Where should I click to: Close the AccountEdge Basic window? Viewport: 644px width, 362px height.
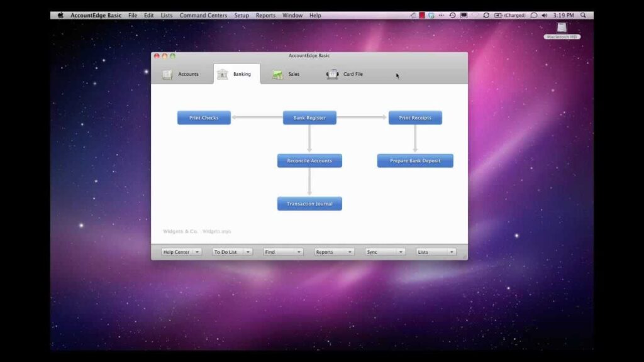click(x=157, y=56)
